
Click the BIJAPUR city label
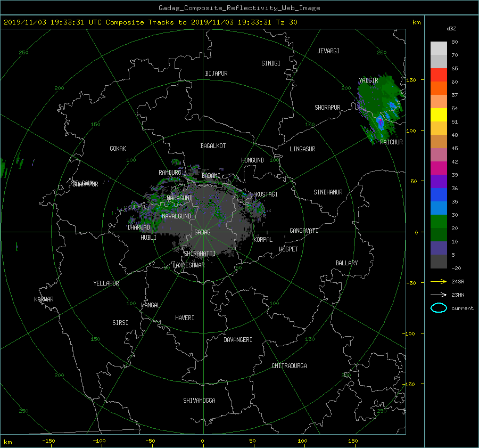click(216, 74)
